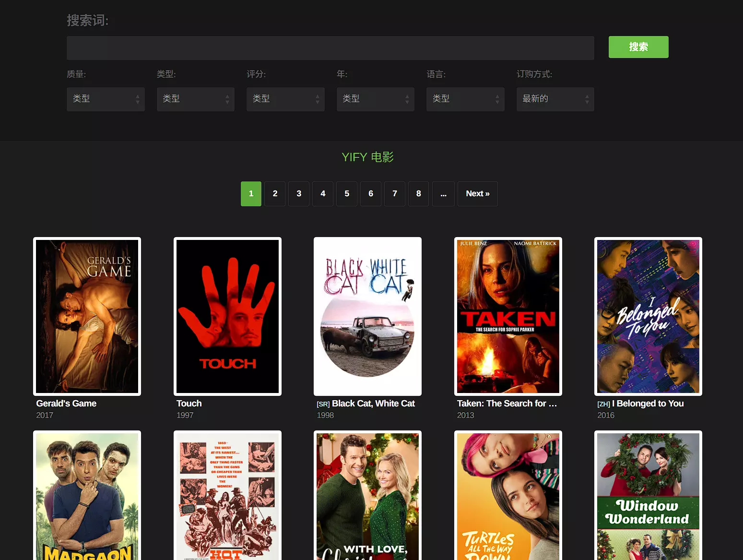The height and width of the screenshot is (560, 743).
Task: Expand the 语言 language dropdown
Action: click(465, 99)
